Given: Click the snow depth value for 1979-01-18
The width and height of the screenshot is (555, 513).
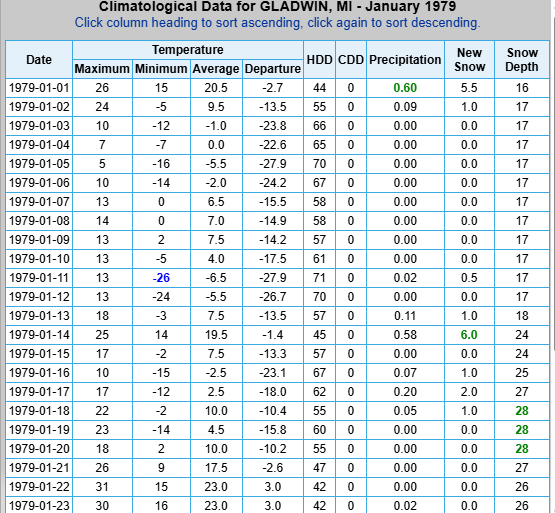Looking at the screenshot, I should pos(522,411).
